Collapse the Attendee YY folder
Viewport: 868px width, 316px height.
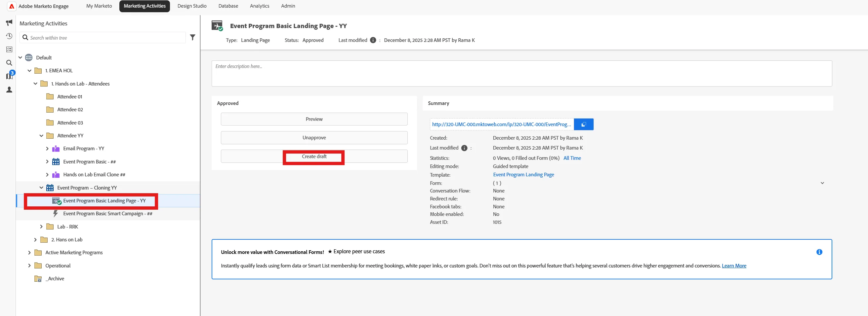pos(41,136)
